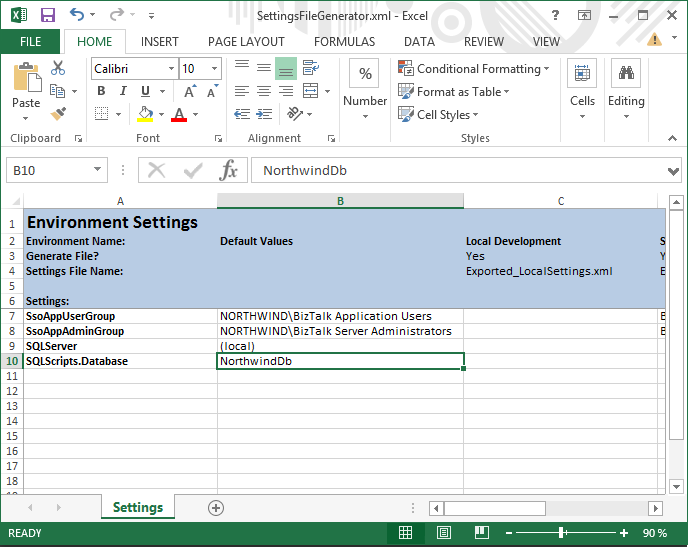The height and width of the screenshot is (547, 688).
Task: Click the Save icon in quick access toolbar
Action: 47,15
